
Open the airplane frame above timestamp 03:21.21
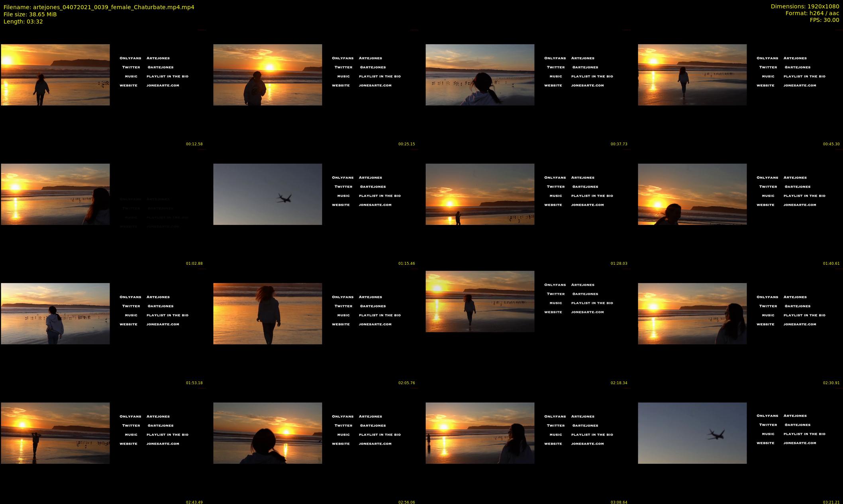tap(692, 433)
